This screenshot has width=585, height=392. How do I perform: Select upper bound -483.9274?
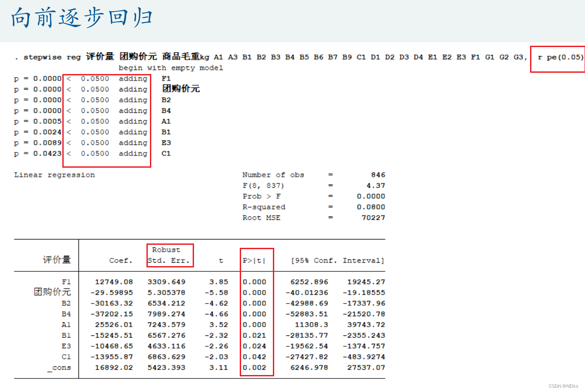click(x=364, y=357)
